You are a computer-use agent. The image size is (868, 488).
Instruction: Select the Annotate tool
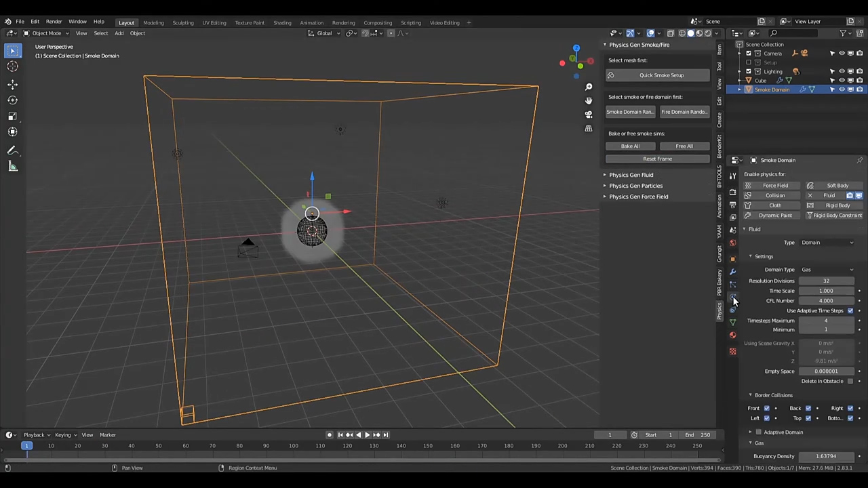click(12, 150)
